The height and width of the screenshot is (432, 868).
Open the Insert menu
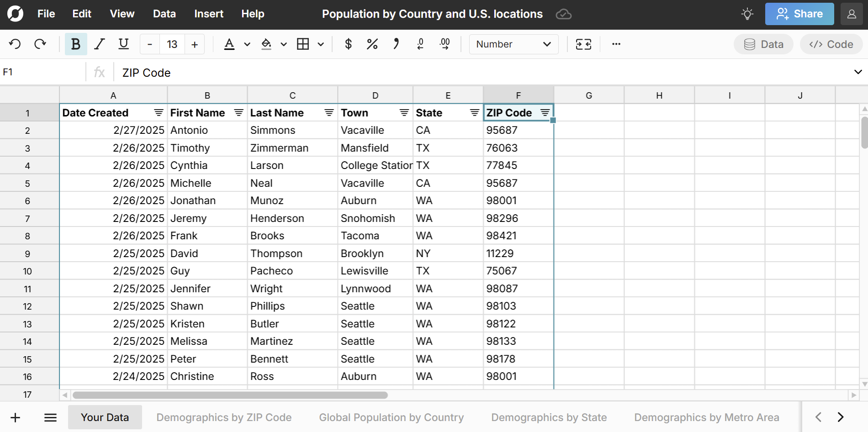(x=208, y=14)
